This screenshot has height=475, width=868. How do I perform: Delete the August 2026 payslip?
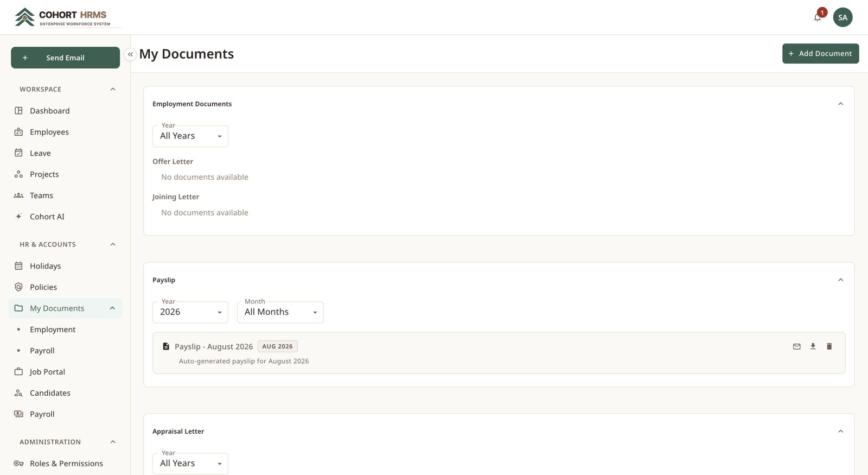829,346
